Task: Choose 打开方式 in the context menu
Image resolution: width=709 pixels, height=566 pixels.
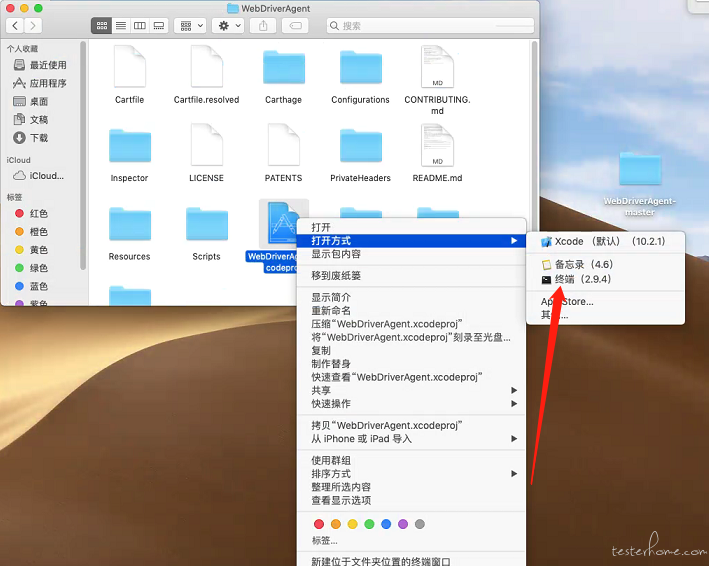Action: (x=411, y=241)
